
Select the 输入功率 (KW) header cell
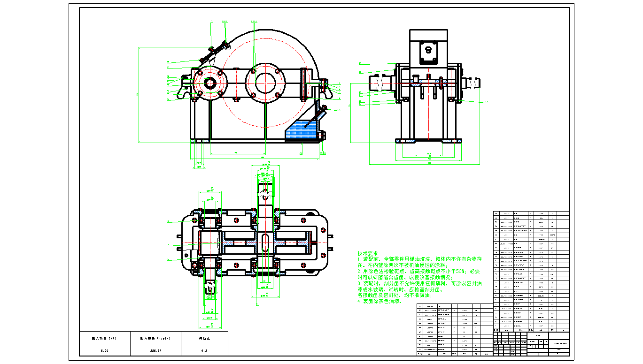point(104,338)
